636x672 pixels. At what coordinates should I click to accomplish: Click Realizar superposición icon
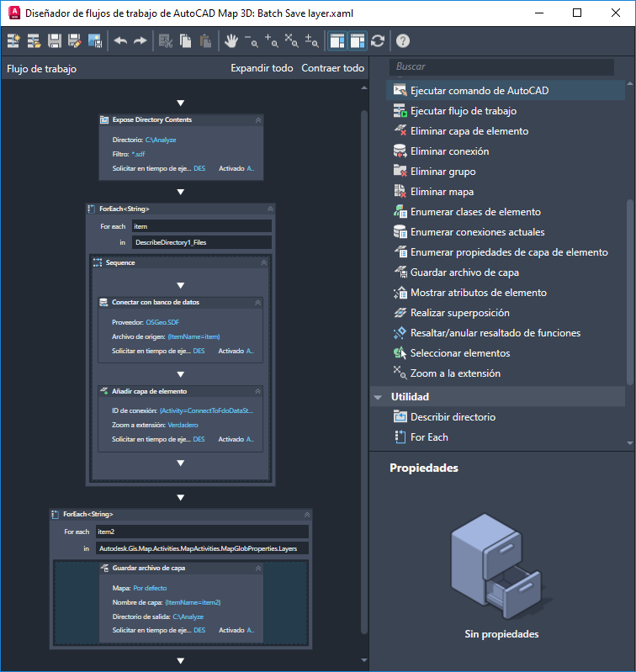pyautogui.click(x=400, y=312)
